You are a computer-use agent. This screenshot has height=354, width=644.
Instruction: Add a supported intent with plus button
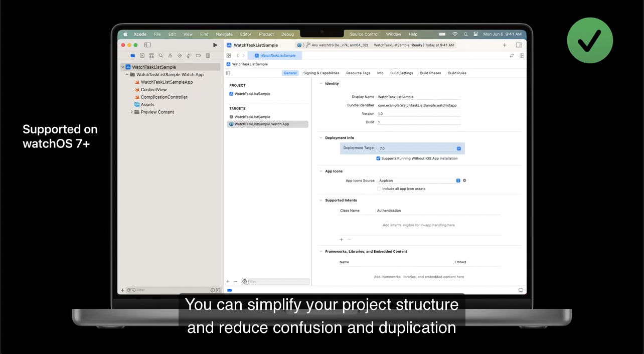(x=342, y=240)
